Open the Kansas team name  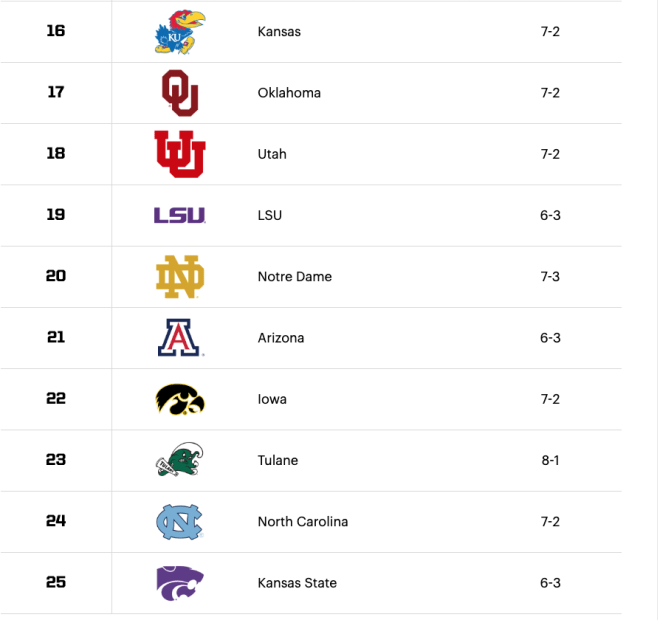tap(279, 32)
